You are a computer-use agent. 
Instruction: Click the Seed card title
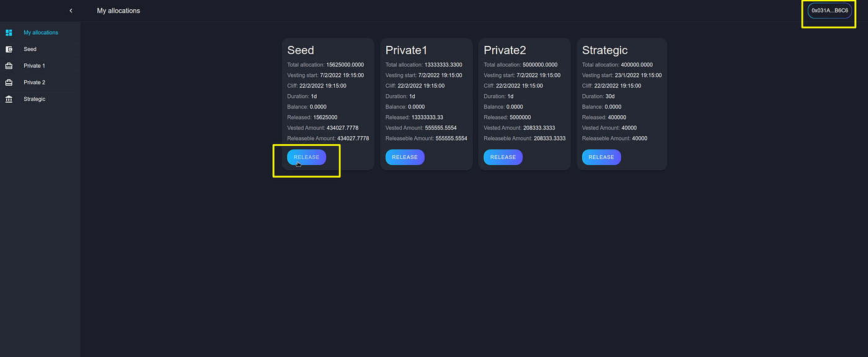301,50
